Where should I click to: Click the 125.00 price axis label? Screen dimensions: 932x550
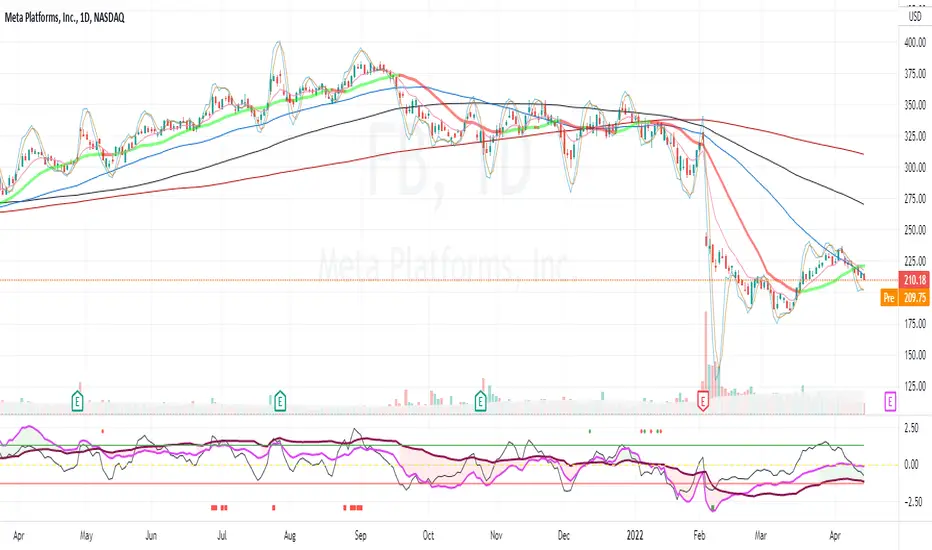915,386
